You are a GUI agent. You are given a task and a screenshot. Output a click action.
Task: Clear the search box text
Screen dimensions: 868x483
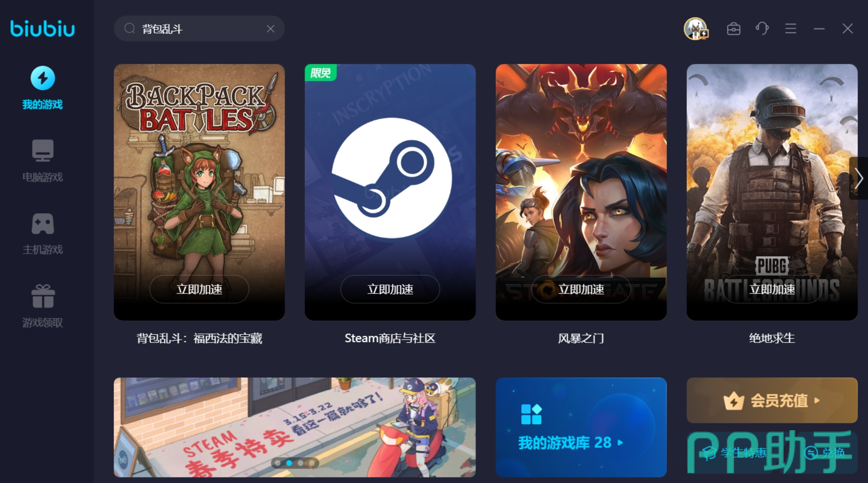point(271,29)
